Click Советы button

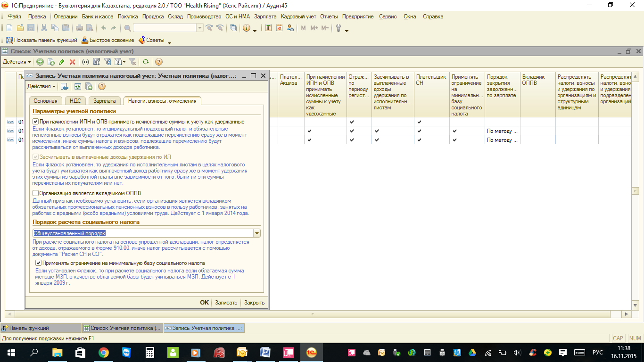click(x=151, y=40)
